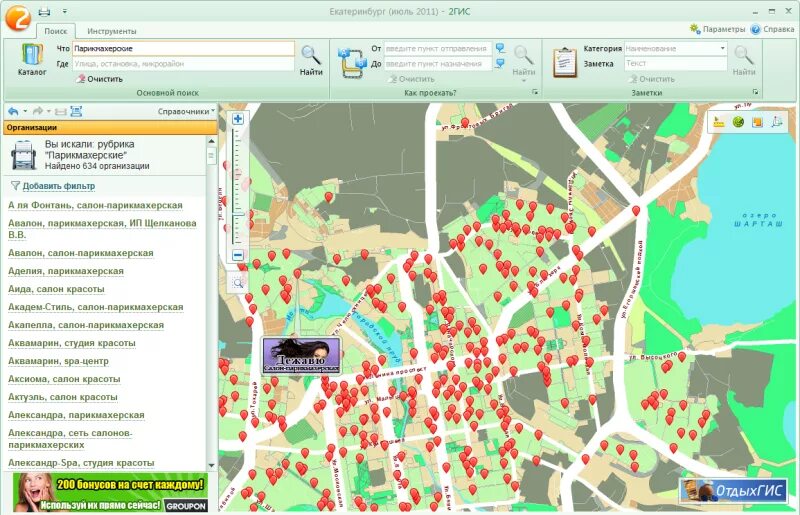Viewport: 800px width, 515px height.
Task: Open Аида, салон красоты
Action: 56,289
